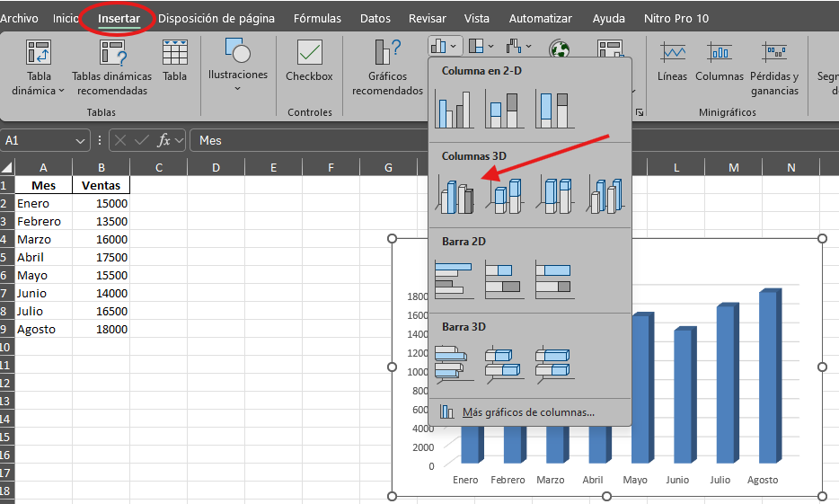Select the 2D 100% stacked bar chart
Screen dimensions: 839x504
(555, 279)
